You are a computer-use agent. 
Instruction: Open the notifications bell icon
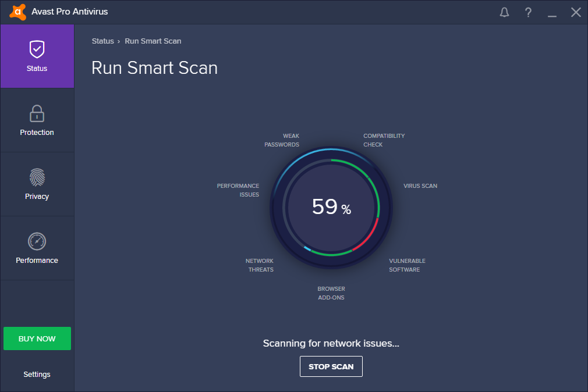504,12
